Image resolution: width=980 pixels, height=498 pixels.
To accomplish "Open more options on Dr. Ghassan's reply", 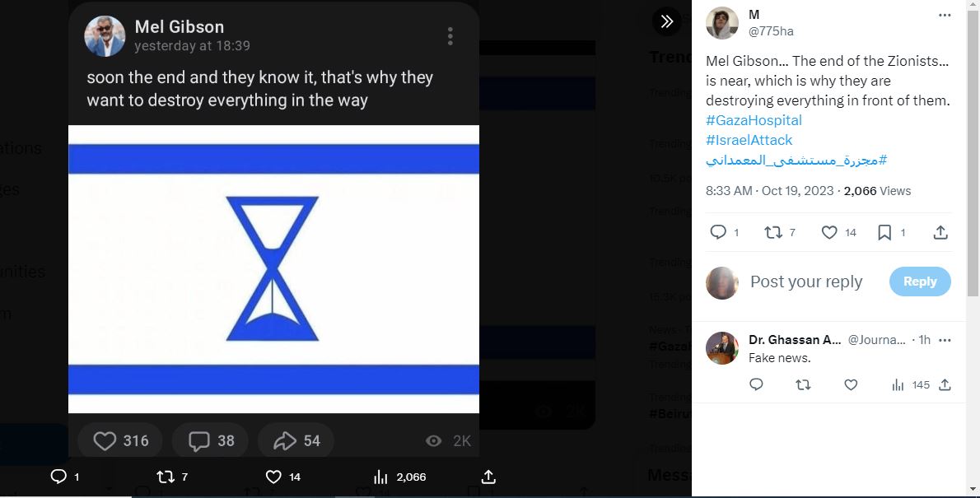I will click(945, 340).
